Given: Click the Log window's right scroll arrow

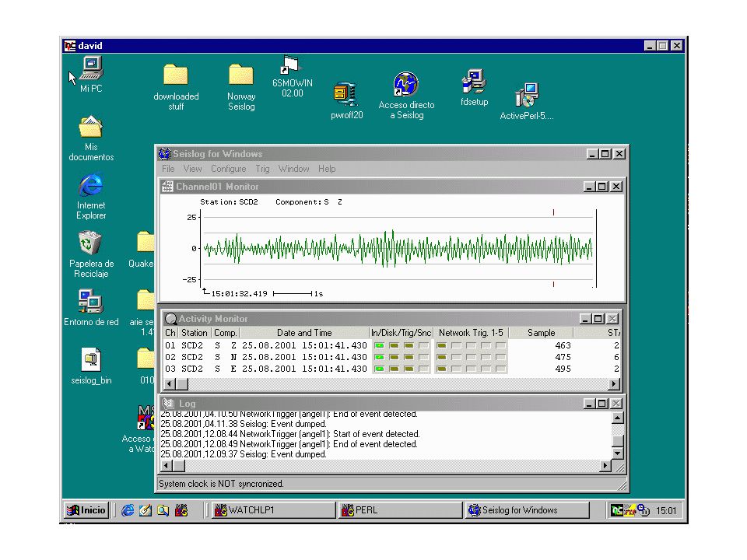Looking at the screenshot, I should 605,466.
